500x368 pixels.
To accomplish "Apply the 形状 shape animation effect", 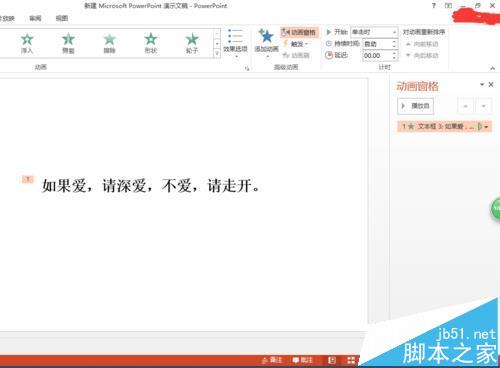I will [x=151, y=43].
